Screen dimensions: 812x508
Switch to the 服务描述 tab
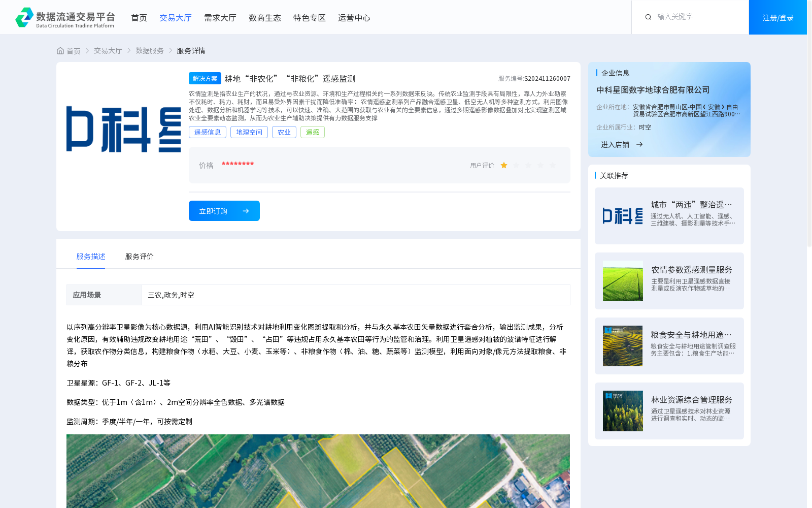pyautogui.click(x=91, y=257)
